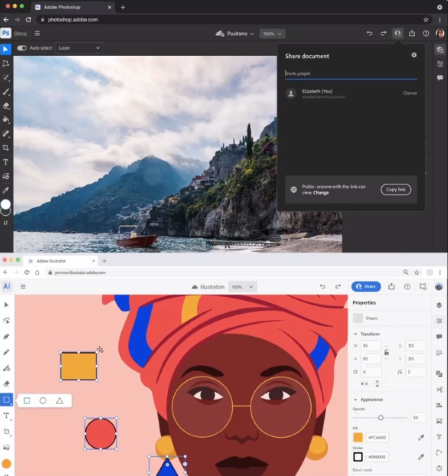The height and width of the screenshot is (476, 448).
Task: Select the Brush tool in Photoshop
Action: coord(6,92)
